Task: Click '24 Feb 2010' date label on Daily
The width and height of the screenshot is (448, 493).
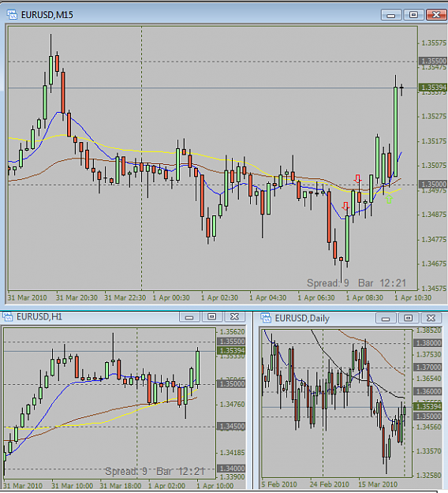Action: (330, 484)
